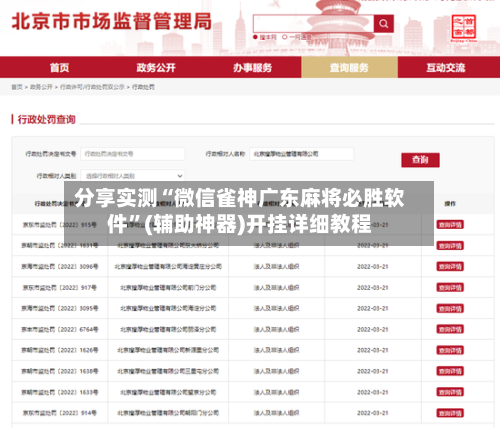500x428 pixels.
Task: Open the 办事服务 navigation tab
Action: pyautogui.click(x=253, y=68)
